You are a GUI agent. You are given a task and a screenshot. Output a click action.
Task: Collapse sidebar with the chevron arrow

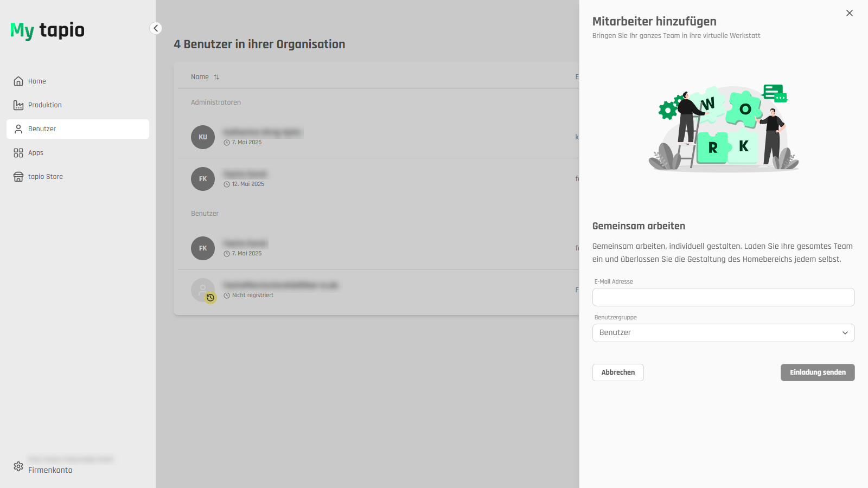[x=156, y=28]
